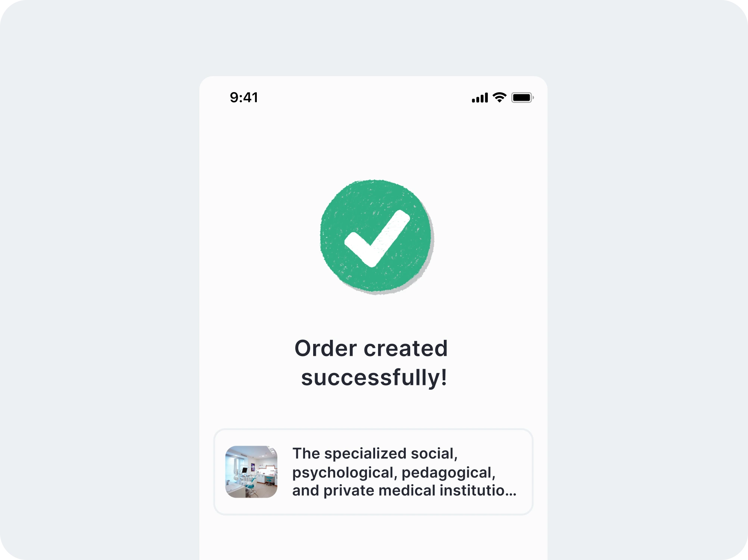
Task: Select "The specialized social," text line
Action: 375,454
